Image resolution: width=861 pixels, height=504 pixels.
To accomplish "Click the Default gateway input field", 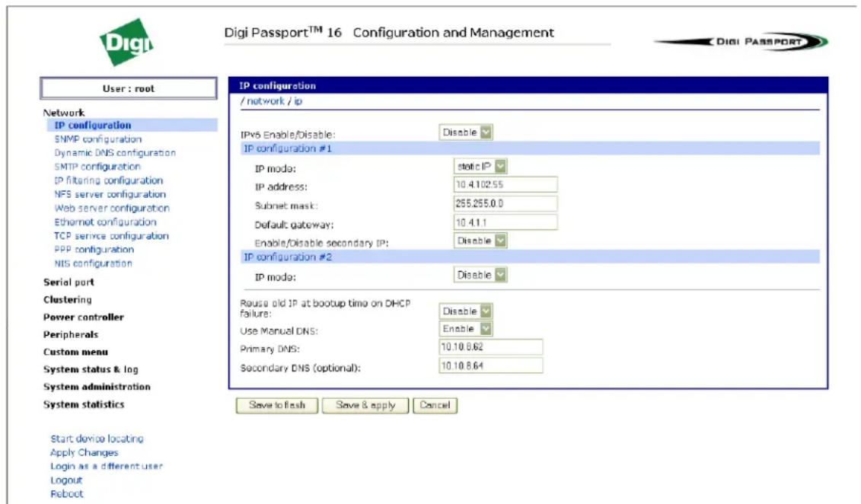I will (x=505, y=222).
